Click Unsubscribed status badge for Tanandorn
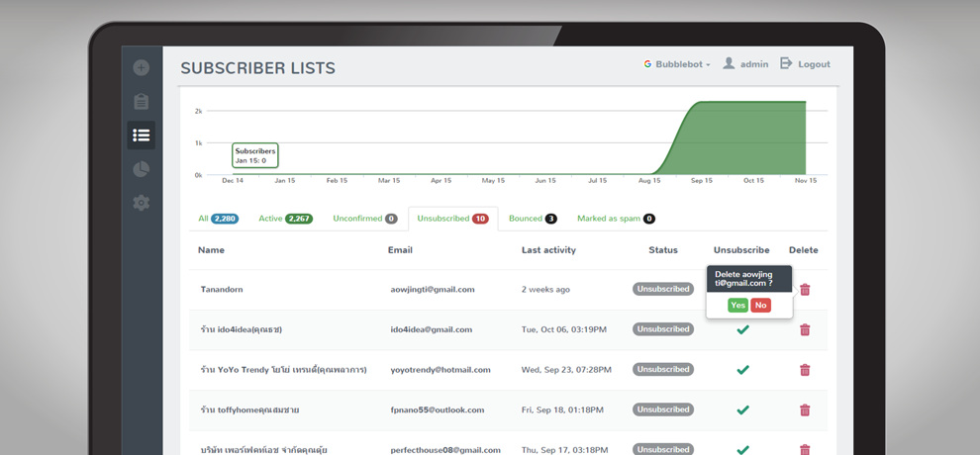This screenshot has width=980, height=455. pyautogui.click(x=663, y=289)
